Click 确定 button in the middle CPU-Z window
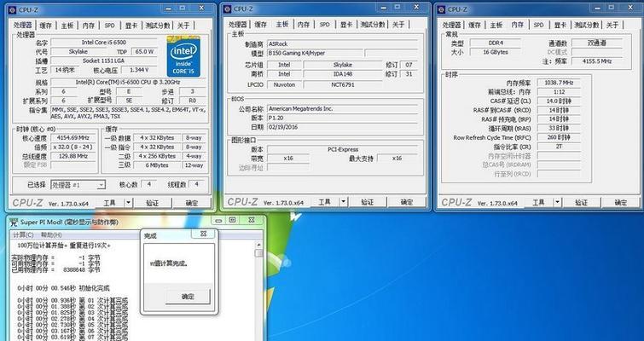Image resolution: width=644 pixels, height=341 pixels. [x=407, y=202]
